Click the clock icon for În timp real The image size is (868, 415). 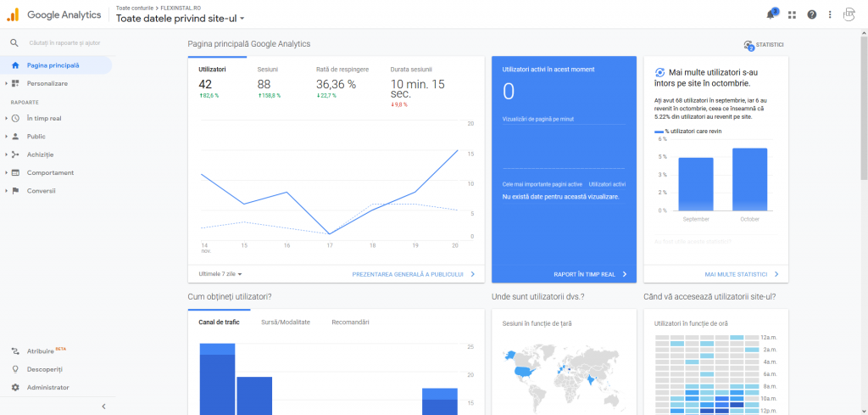(15, 118)
